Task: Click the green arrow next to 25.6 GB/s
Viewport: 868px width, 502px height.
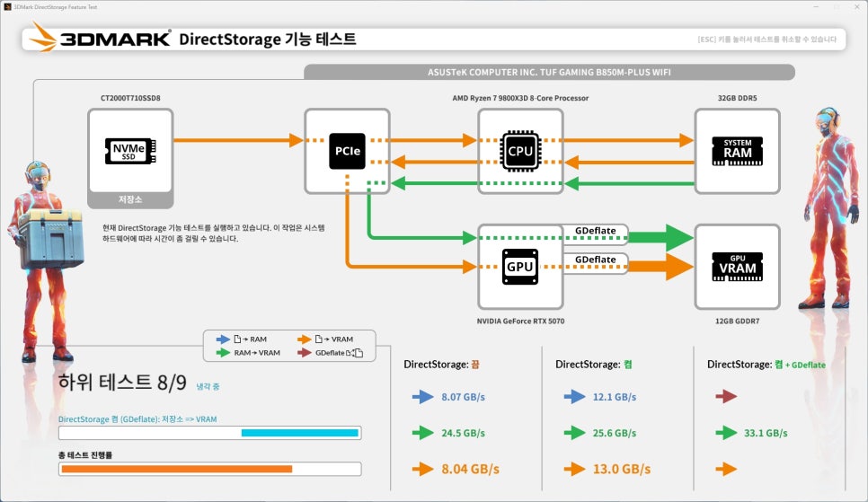Action: coord(574,433)
